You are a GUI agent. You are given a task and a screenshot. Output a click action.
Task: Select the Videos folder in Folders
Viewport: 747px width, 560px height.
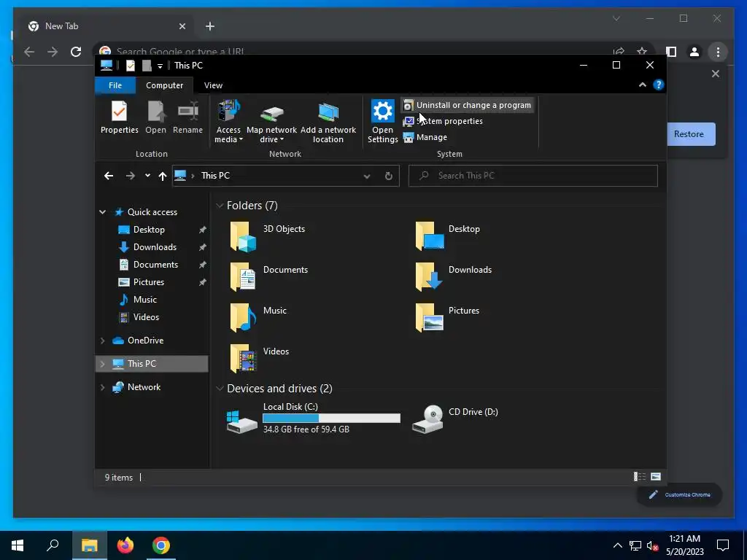coord(260,359)
